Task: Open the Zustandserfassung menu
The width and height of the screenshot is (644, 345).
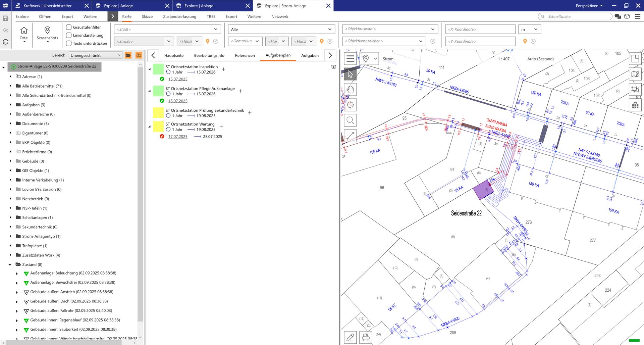Action: pyautogui.click(x=179, y=16)
